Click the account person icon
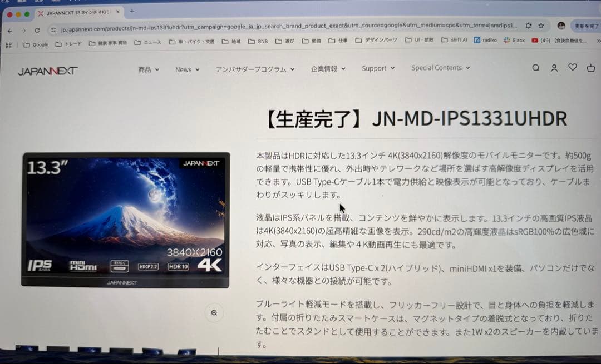The height and width of the screenshot is (364, 601). coord(554,68)
